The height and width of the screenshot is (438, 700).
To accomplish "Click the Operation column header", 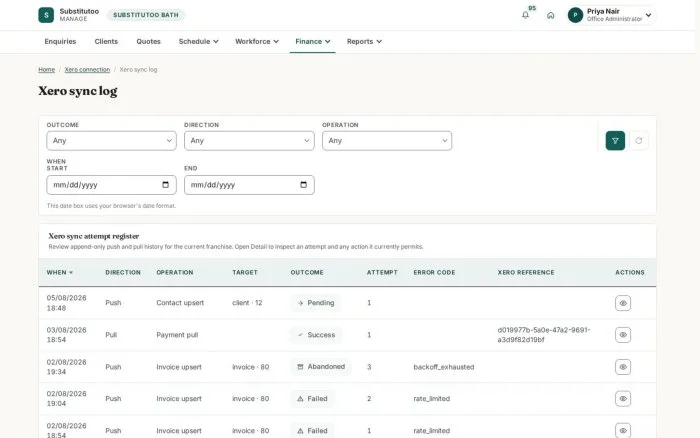I will 175,272.
